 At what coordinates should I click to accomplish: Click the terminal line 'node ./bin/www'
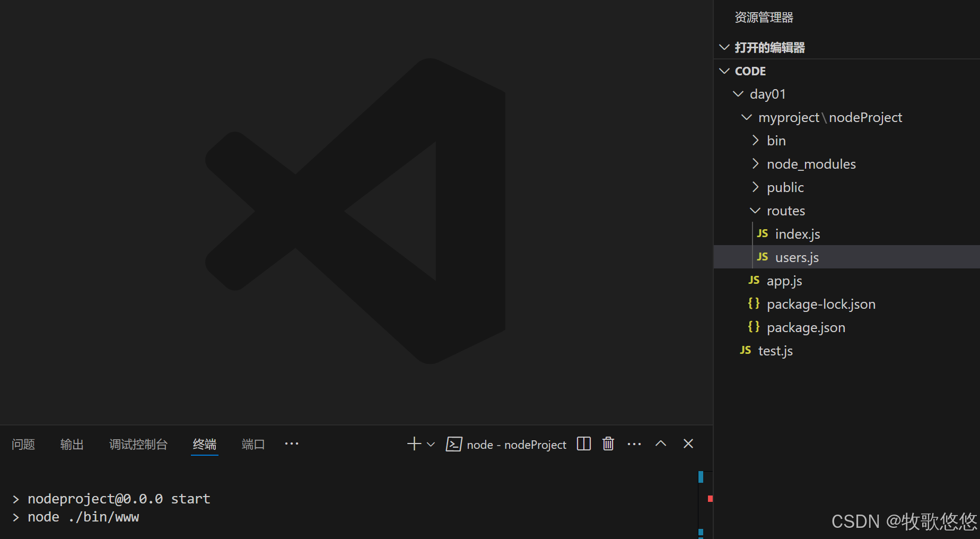(x=83, y=517)
